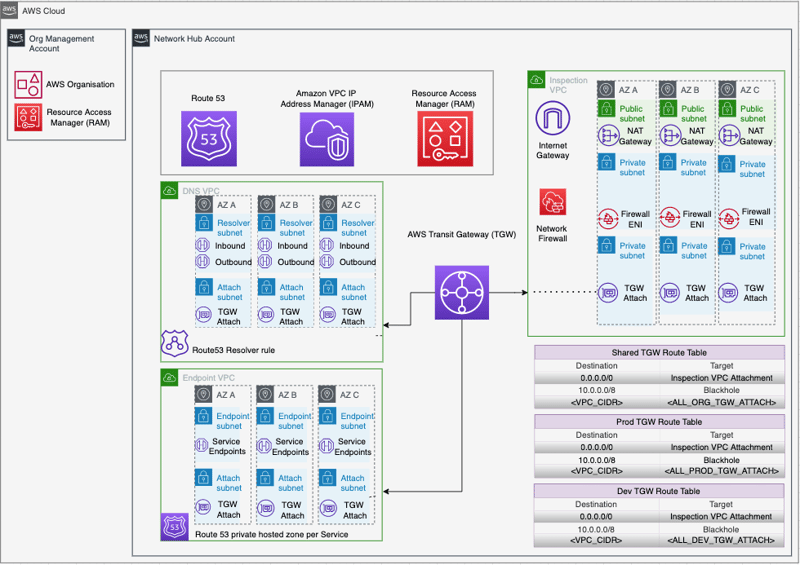This screenshot has width=800, height=565.
Task: Click the Dev TGW Route Table header
Action: point(659,491)
